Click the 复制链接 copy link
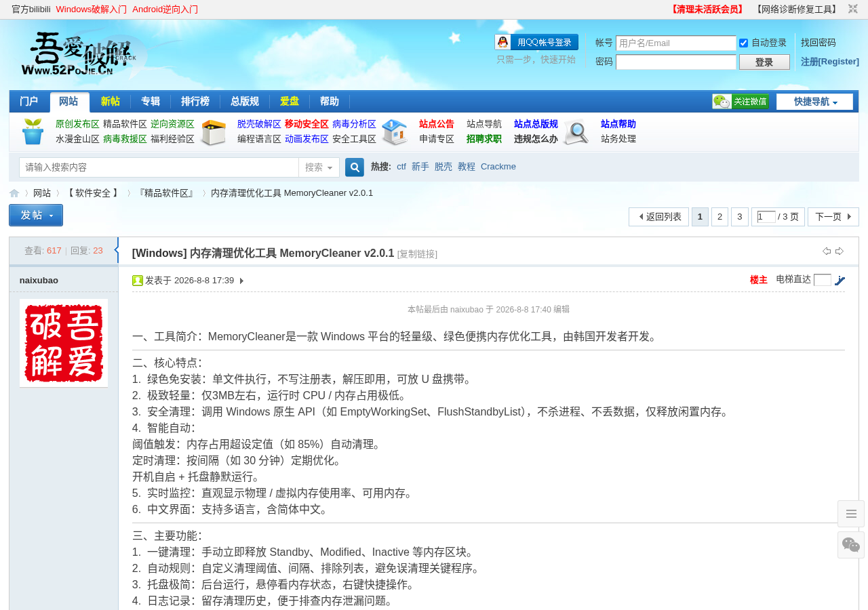Viewport: 868px width, 610px height. pos(417,254)
